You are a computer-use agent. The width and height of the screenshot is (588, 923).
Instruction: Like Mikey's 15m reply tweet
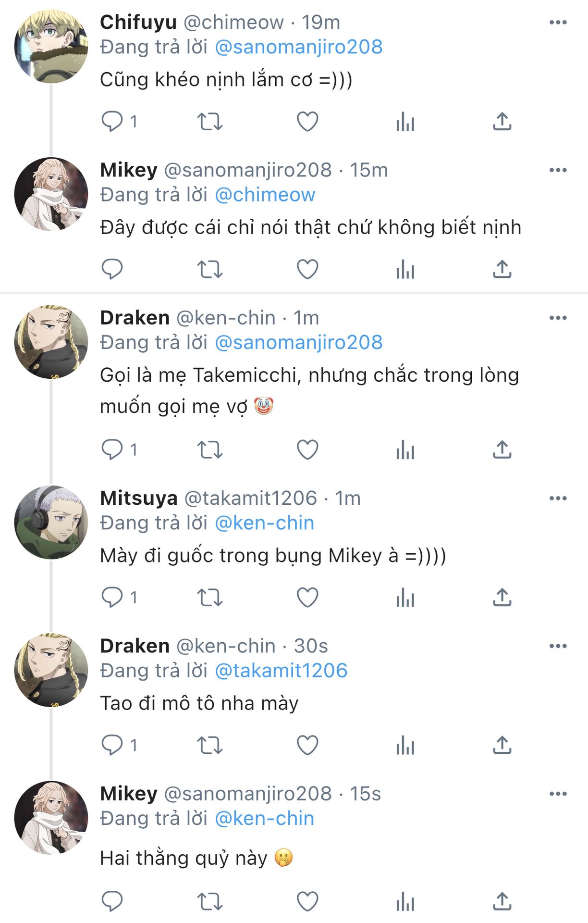click(307, 269)
